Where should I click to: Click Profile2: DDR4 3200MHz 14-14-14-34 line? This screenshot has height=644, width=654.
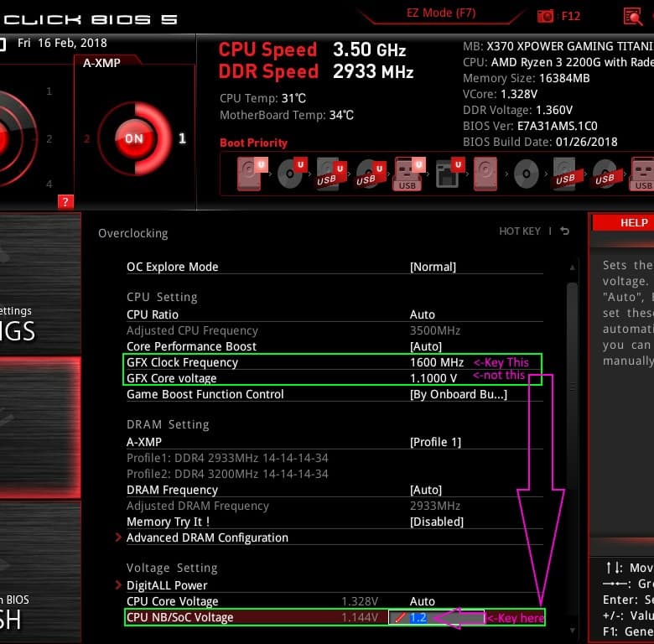point(227,474)
